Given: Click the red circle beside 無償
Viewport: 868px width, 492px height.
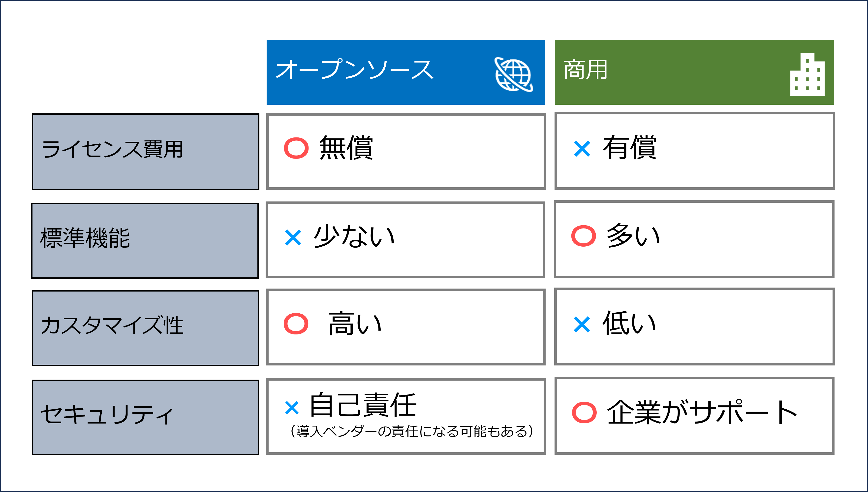Looking at the screenshot, I should pos(296,148).
